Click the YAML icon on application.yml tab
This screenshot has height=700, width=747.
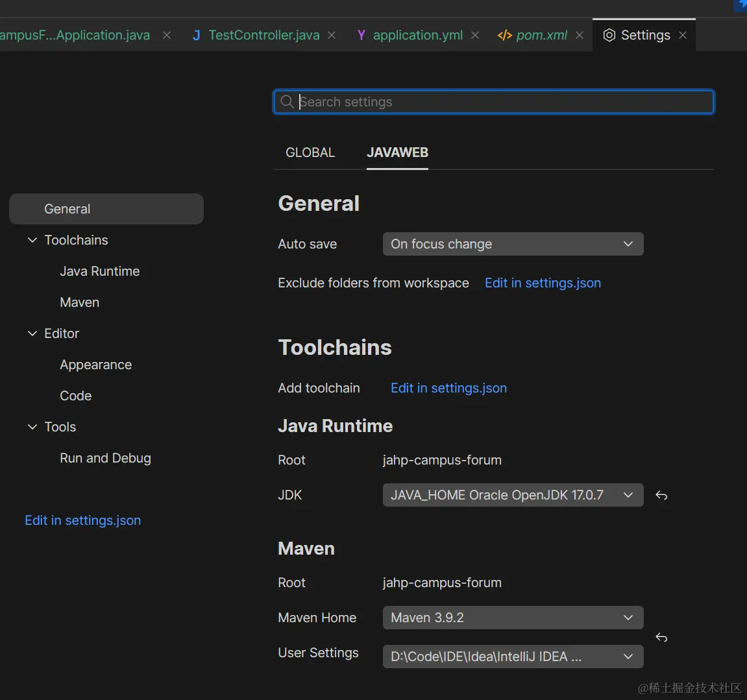pyautogui.click(x=361, y=36)
